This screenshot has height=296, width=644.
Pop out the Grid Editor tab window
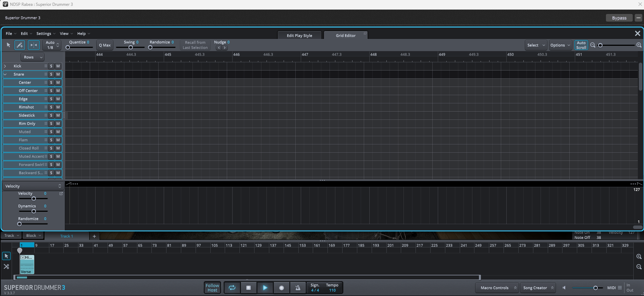(365, 33)
